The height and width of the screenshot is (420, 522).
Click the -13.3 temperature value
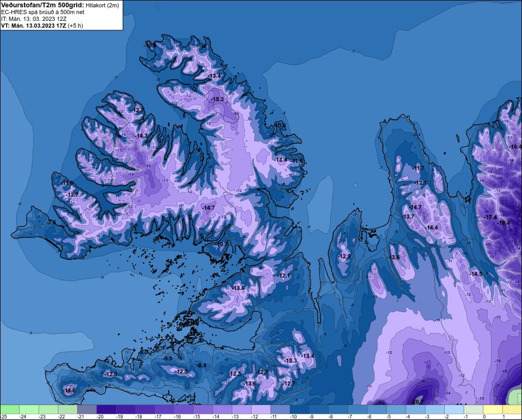coord(290,361)
